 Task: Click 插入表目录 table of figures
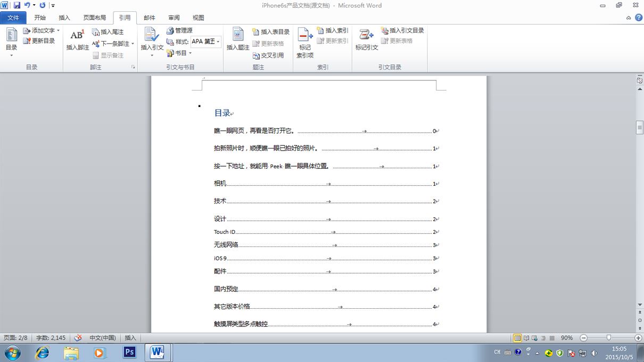click(x=271, y=32)
